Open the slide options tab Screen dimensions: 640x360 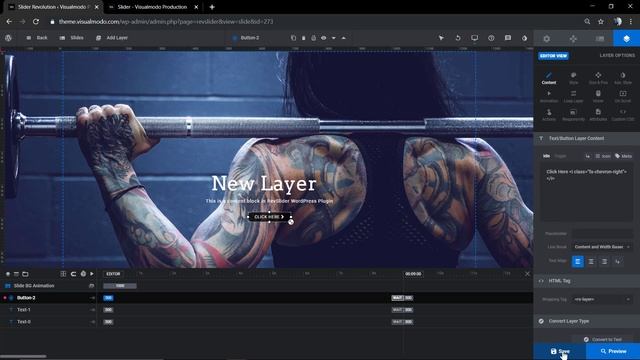point(600,38)
